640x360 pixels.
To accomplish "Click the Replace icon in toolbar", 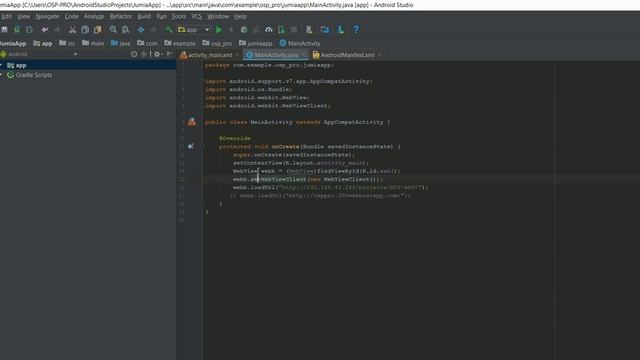I will (x=125, y=29).
